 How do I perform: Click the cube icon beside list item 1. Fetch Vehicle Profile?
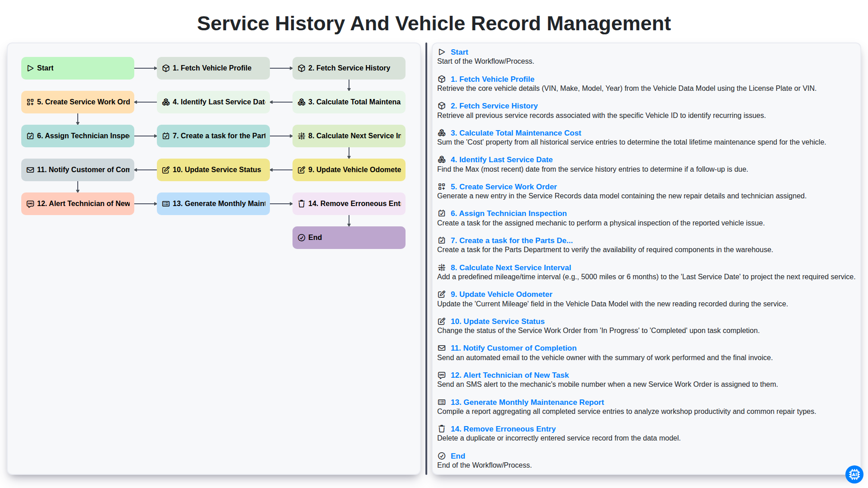tap(442, 79)
